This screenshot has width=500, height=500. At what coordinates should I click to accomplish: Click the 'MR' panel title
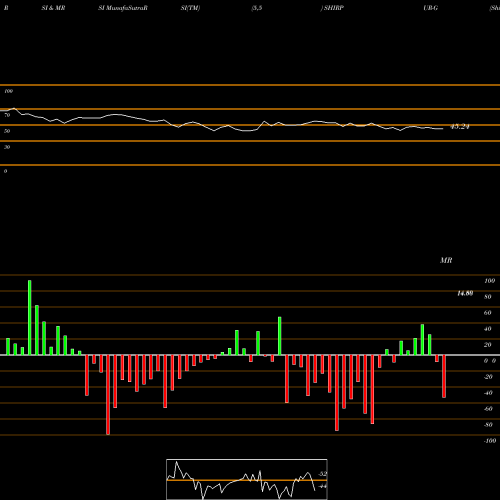coord(446,260)
